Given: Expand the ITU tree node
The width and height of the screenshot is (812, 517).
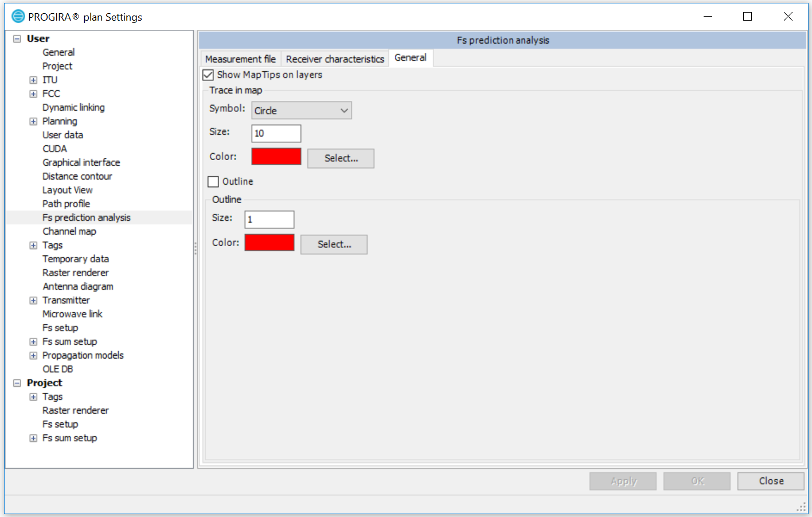Looking at the screenshot, I should (33, 80).
